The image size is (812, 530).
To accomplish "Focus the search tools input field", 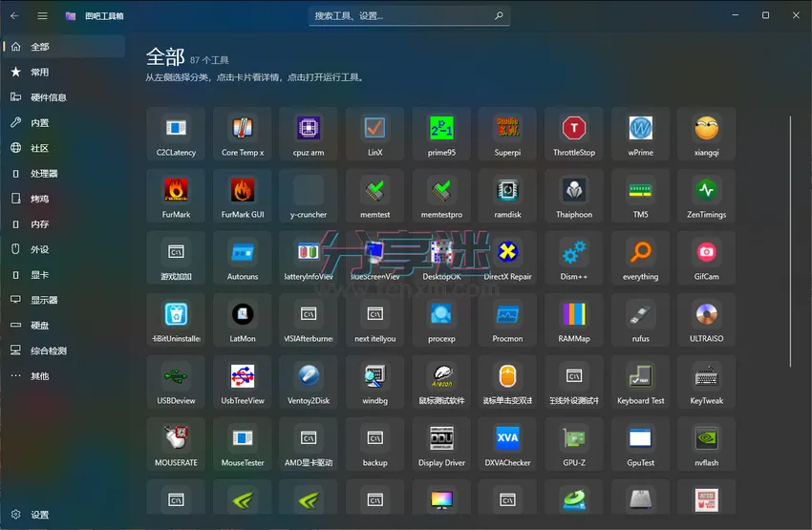I will [409, 16].
